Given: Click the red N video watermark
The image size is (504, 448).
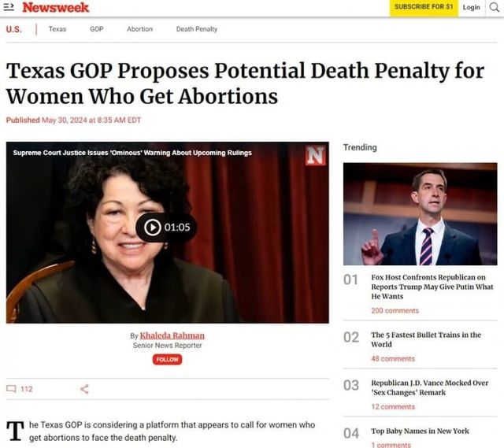Looking at the screenshot, I should point(315,156).
